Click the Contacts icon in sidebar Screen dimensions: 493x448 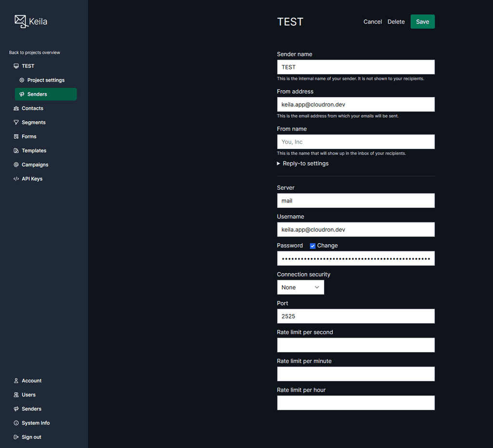pyautogui.click(x=16, y=108)
